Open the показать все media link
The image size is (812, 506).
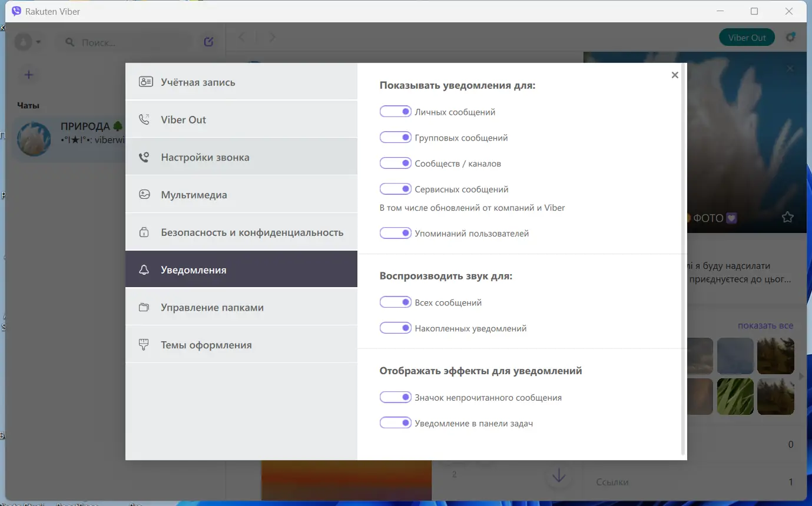(765, 325)
